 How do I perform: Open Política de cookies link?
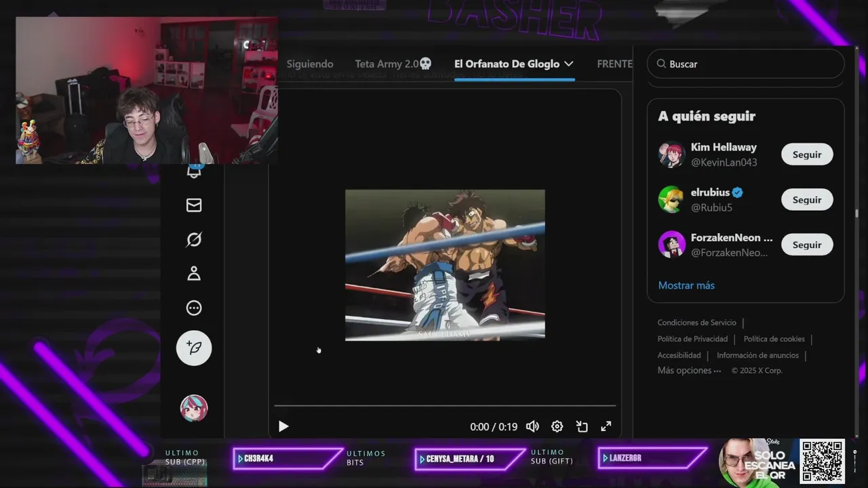pyautogui.click(x=774, y=339)
